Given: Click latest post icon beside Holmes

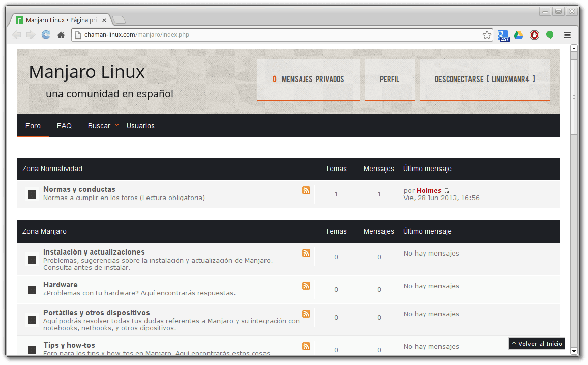Looking at the screenshot, I should tap(446, 190).
